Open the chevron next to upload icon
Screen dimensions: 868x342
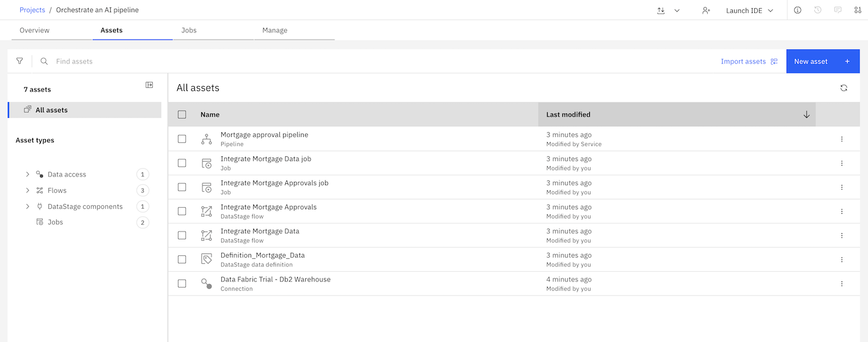click(677, 10)
